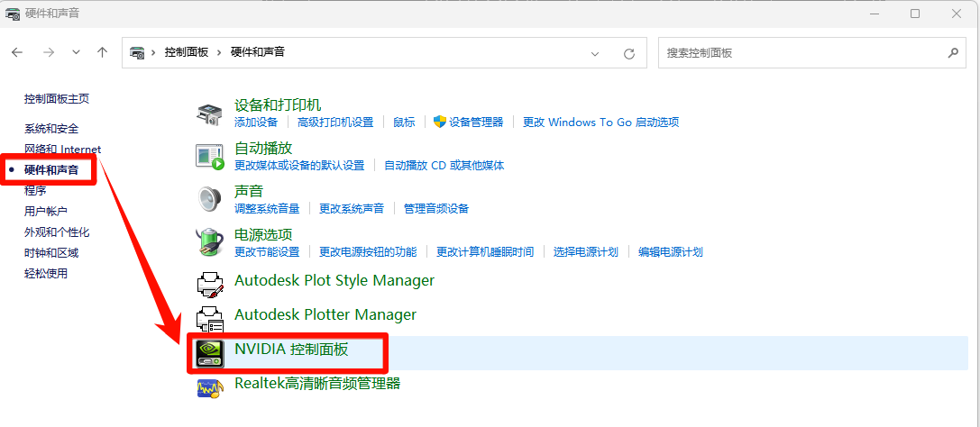Open 用户帐户 category
980x427 pixels.
point(46,212)
